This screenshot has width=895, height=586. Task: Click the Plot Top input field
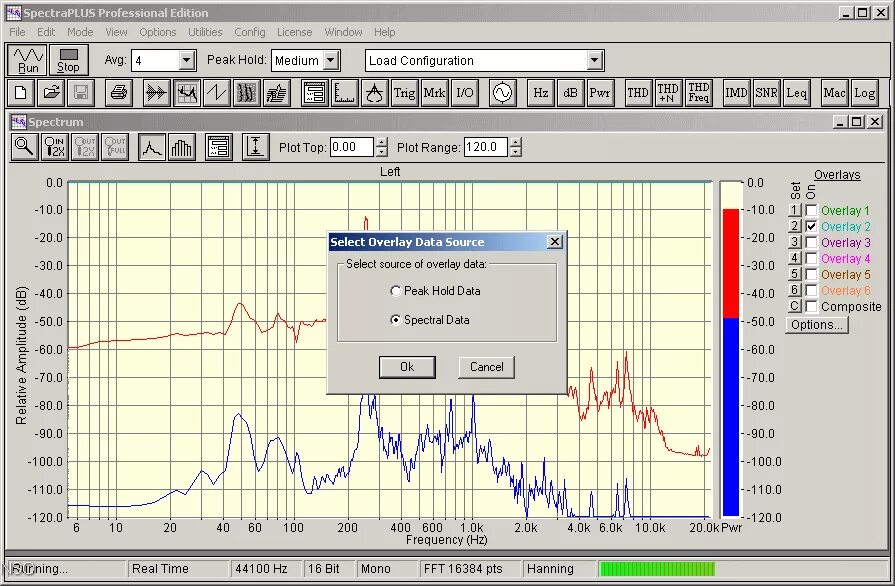click(x=352, y=147)
